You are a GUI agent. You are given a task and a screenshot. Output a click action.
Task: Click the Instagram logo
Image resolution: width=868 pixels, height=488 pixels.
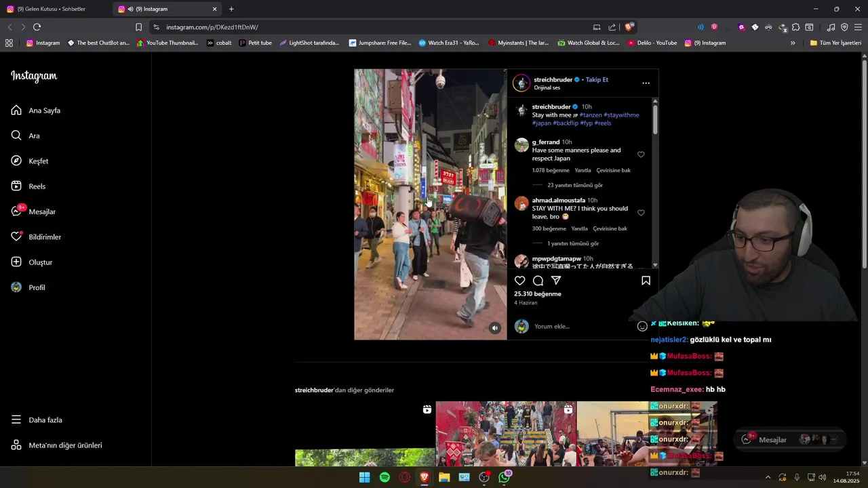34,76
